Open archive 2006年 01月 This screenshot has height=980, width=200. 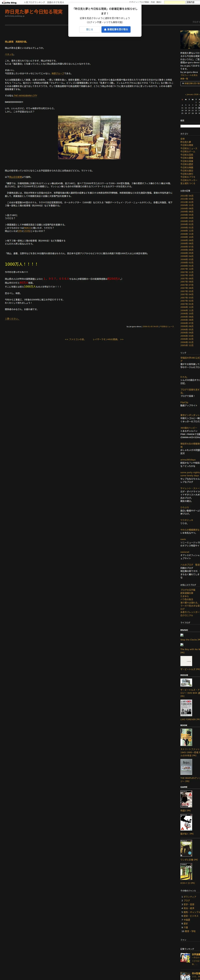pos(187,342)
